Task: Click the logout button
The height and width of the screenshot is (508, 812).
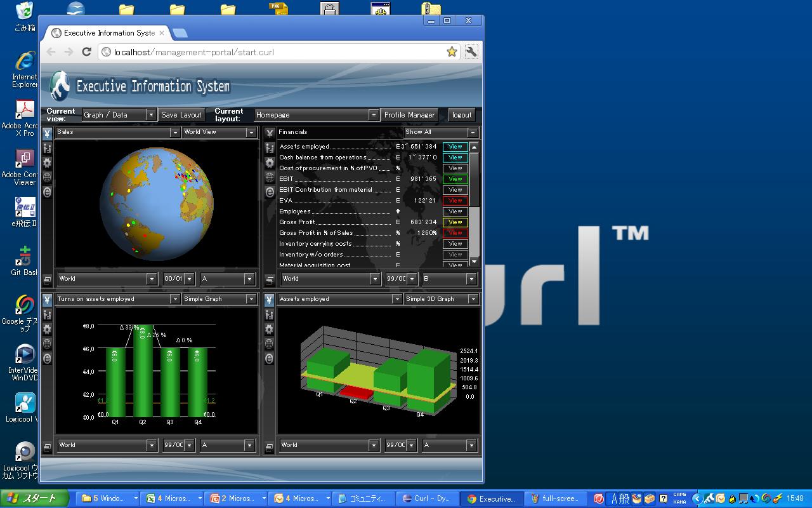Action: (x=462, y=115)
